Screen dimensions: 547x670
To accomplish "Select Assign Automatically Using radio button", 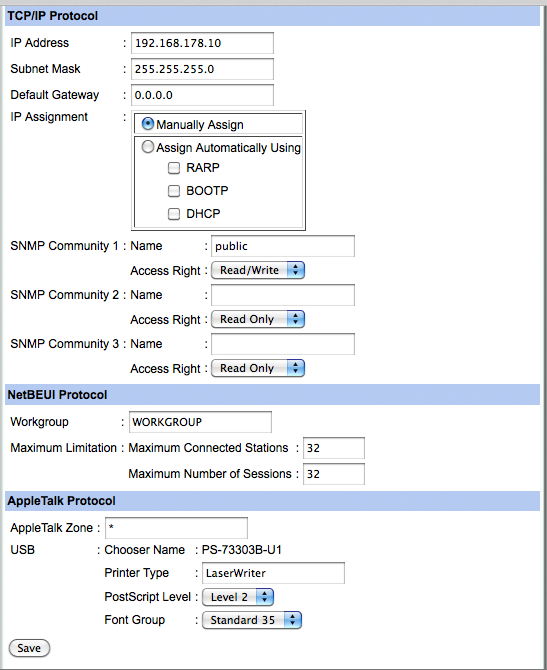I will click(x=148, y=147).
